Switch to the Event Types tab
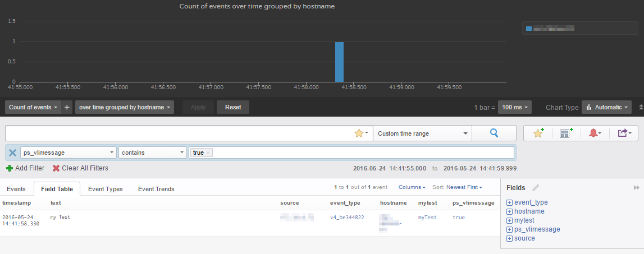Image resolution: width=644 pixels, height=254 pixels. coord(106,189)
